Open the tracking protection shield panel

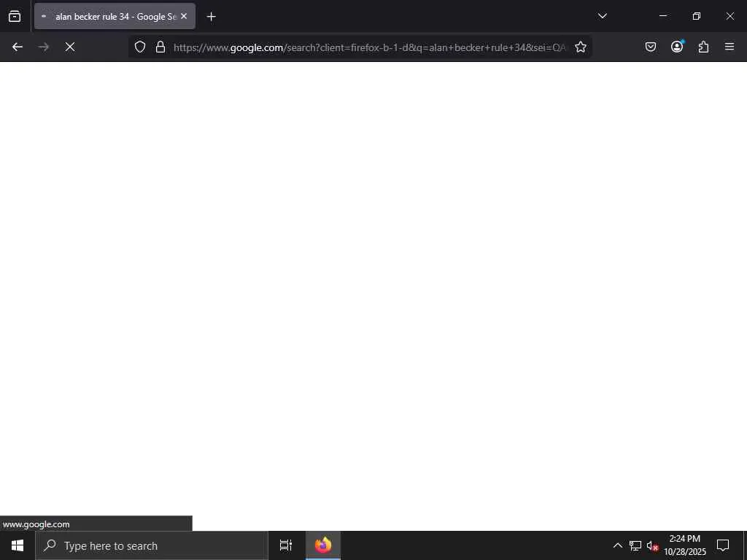[x=139, y=47]
